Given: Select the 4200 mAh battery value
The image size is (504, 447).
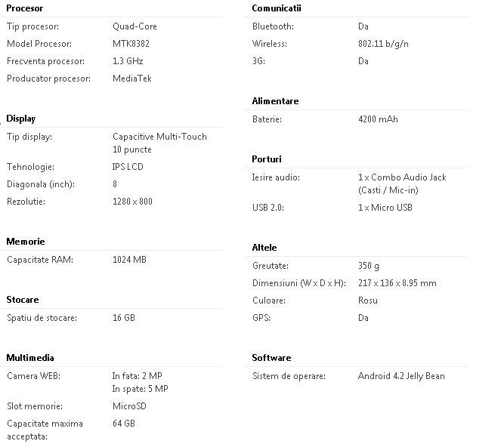Looking at the screenshot, I should point(378,119).
